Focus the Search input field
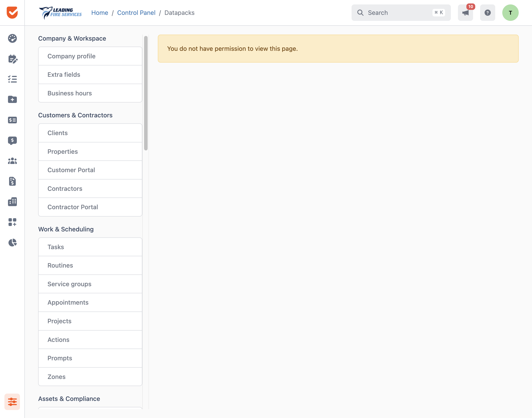 pyautogui.click(x=401, y=12)
